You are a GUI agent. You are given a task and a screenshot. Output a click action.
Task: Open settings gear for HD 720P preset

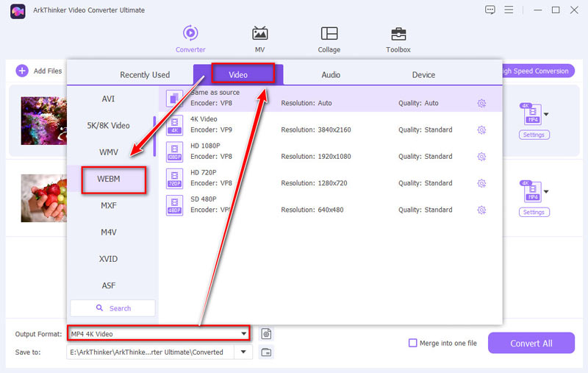pos(481,183)
